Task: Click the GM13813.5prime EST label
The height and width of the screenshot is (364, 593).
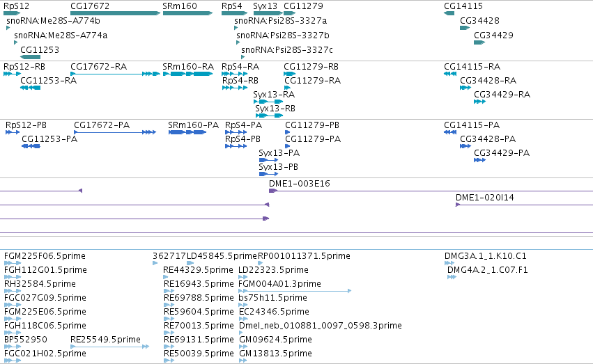Action: click(276, 354)
